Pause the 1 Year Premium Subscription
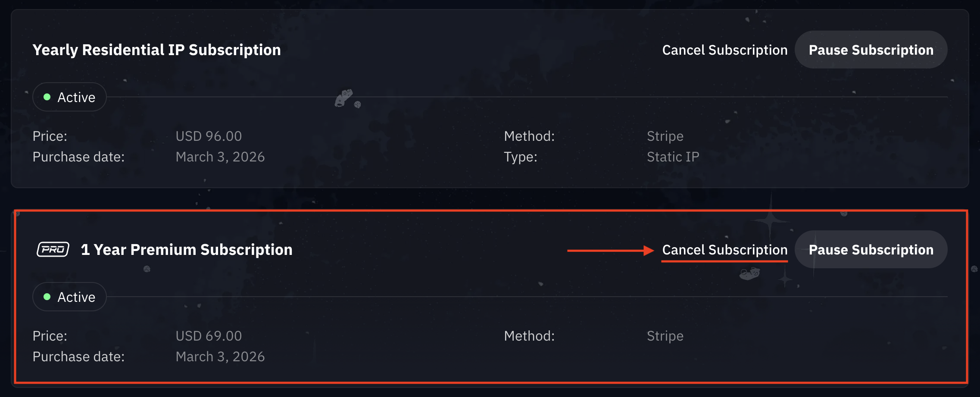The height and width of the screenshot is (397, 980). point(871,250)
